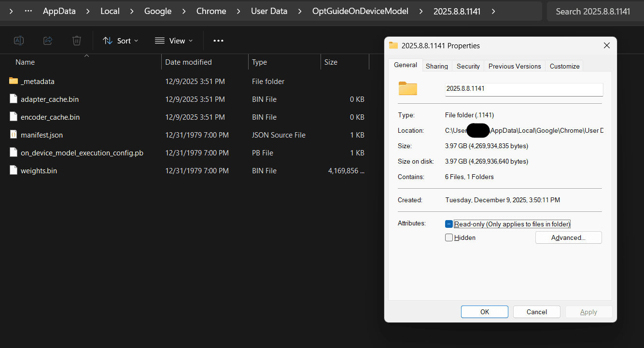Switch to the Previous Versions tab
Viewport: 644px width, 348px height.
(x=515, y=66)
